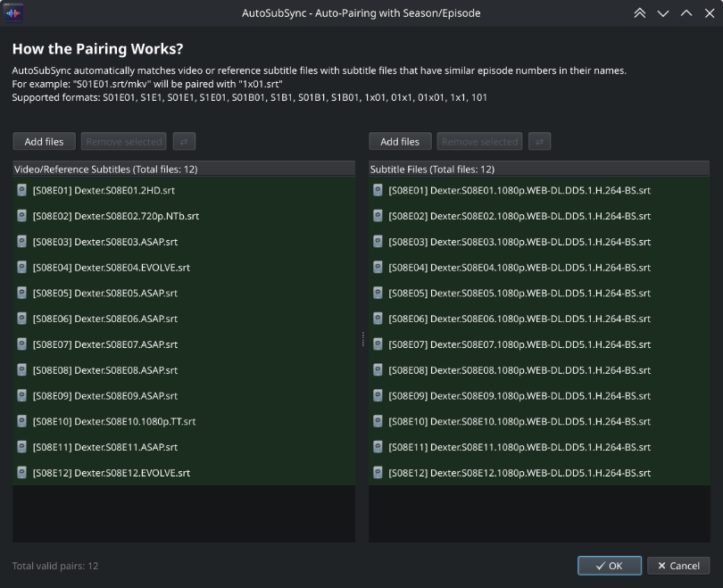
Task: Click file icon of S08E05 1080p.WEB-DL subtitle
Action: [378, 293]
